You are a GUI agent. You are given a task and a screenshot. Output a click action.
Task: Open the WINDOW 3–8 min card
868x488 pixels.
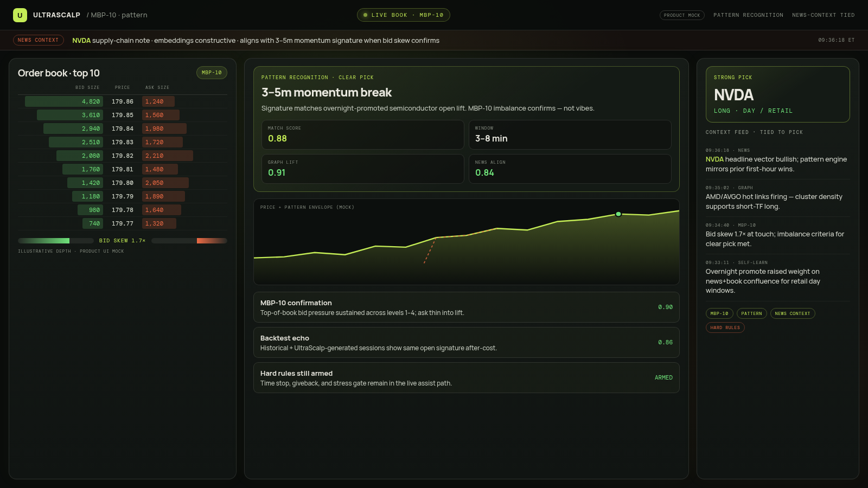click(x=570, y=134)
